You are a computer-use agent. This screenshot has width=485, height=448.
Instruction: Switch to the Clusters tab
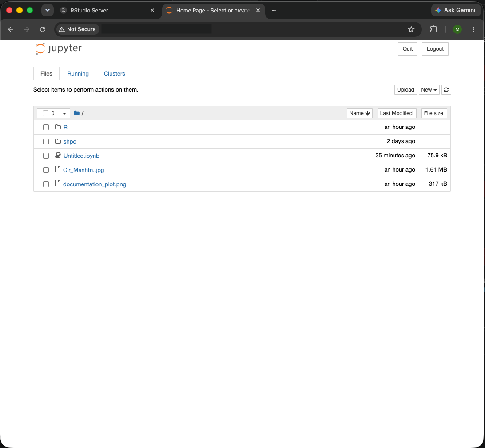click(x=115, y=74)
